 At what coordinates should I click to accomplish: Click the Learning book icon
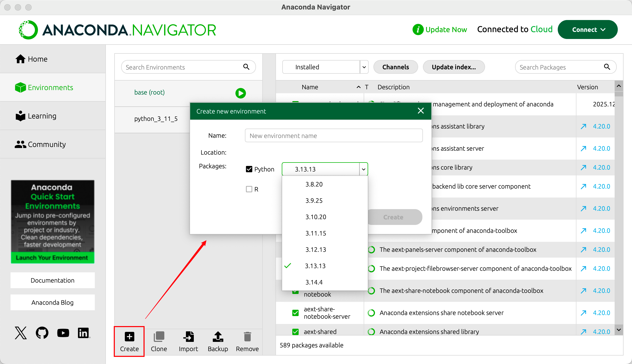pyautogui.click(x=20, y=116)
